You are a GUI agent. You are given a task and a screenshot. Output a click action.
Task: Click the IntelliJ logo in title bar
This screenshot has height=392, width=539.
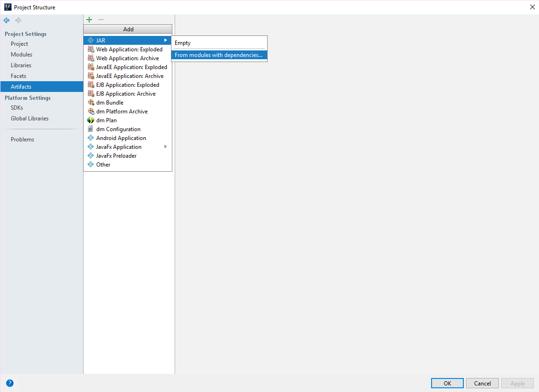(7, 7)
